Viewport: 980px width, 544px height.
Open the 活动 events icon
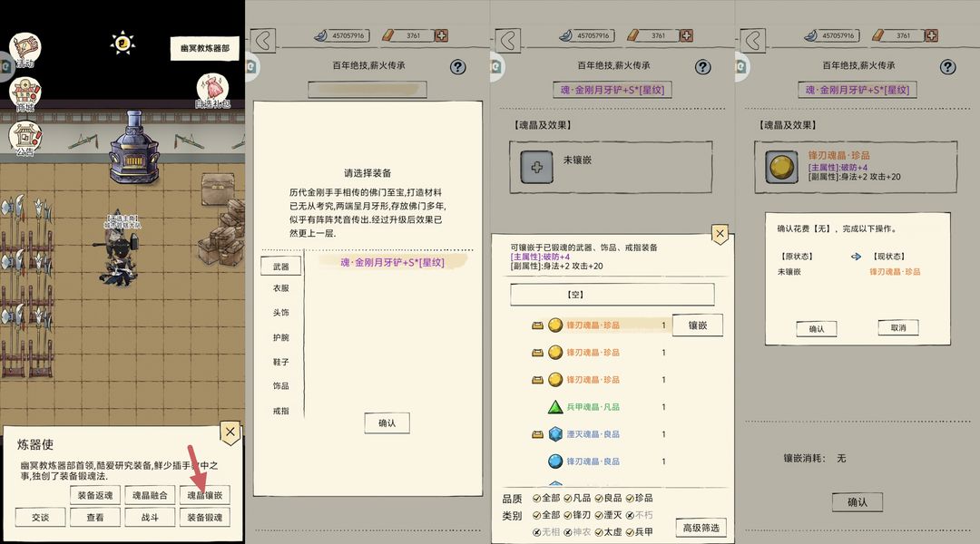(25, 50)
